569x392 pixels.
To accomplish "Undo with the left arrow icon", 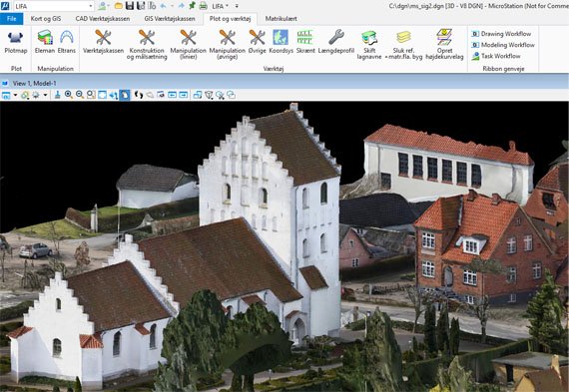I will click(163, 6).
